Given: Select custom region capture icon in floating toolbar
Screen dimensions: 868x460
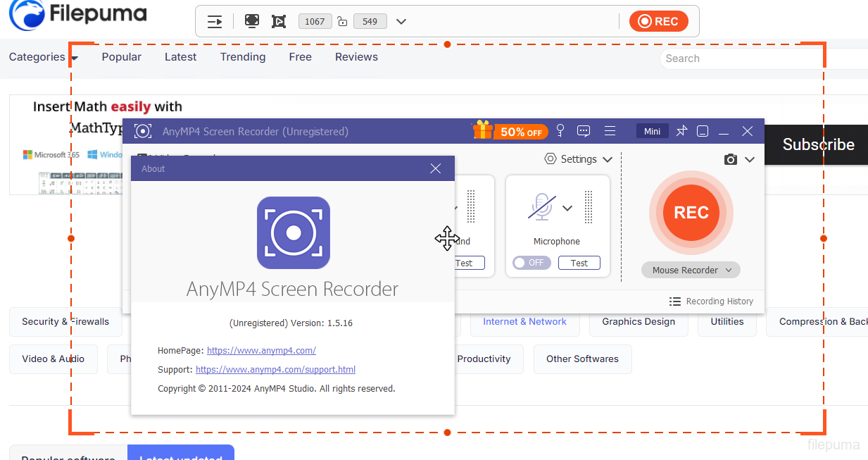Looking at the screenshot, I should 279,21.
